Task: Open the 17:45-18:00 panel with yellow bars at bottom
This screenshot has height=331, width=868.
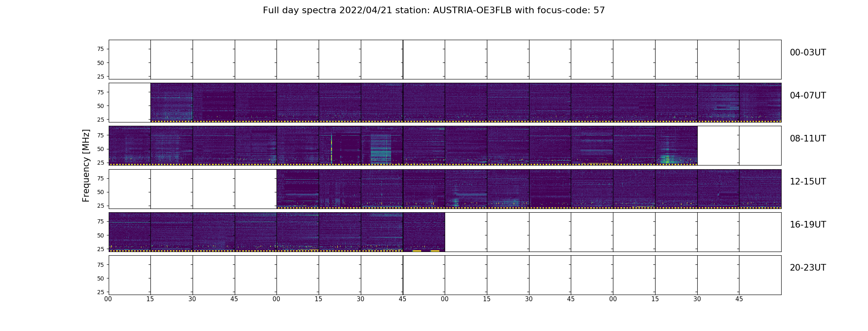Action: pyautogui.click(x=424, y=232)
